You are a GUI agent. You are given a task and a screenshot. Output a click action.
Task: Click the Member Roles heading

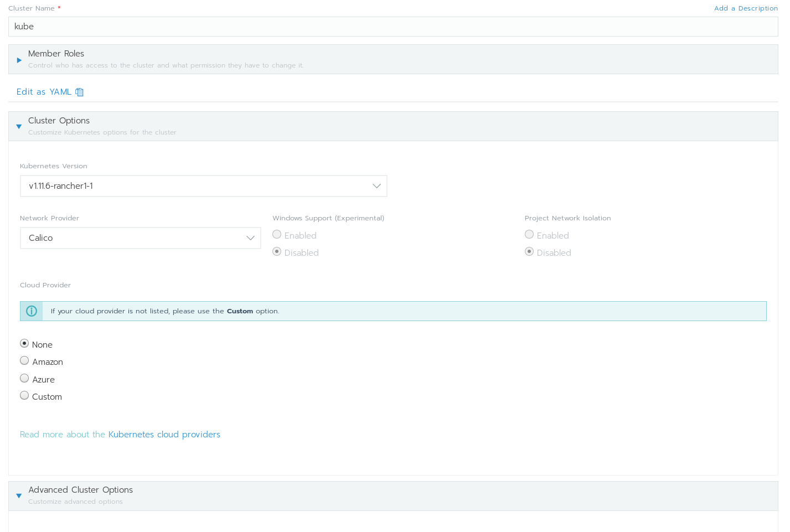56,54
